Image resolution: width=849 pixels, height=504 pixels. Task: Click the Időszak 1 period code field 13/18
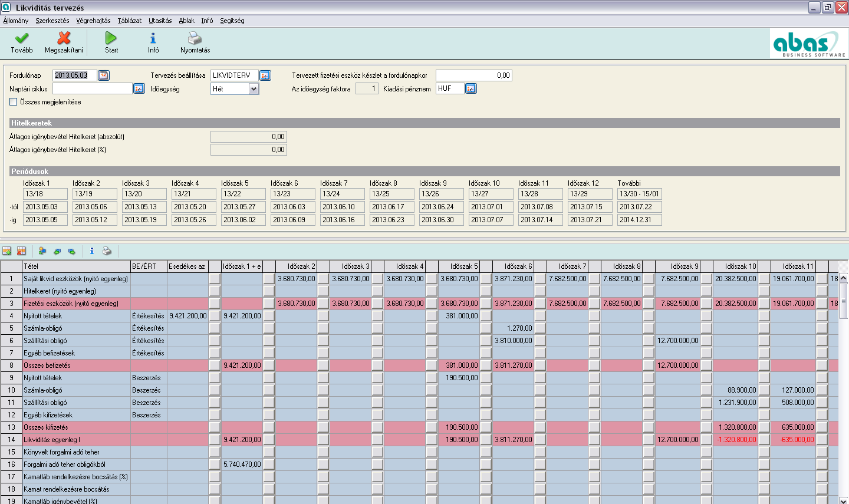pyautogui.click(x=45, y=194)
